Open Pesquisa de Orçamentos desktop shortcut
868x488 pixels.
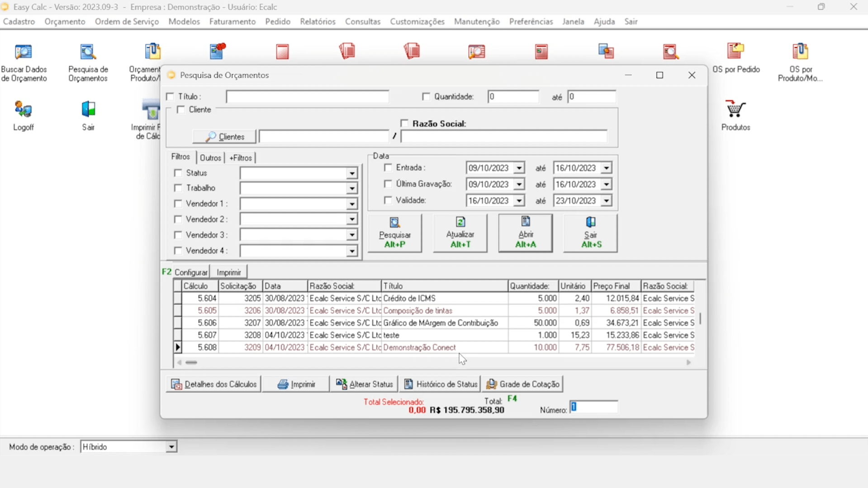point(88,52)
